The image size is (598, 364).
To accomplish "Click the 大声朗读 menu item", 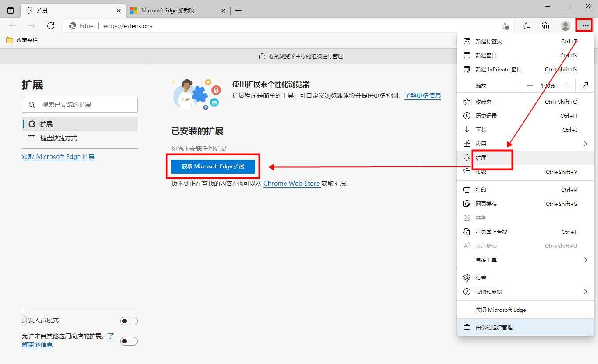I will 526,246.
